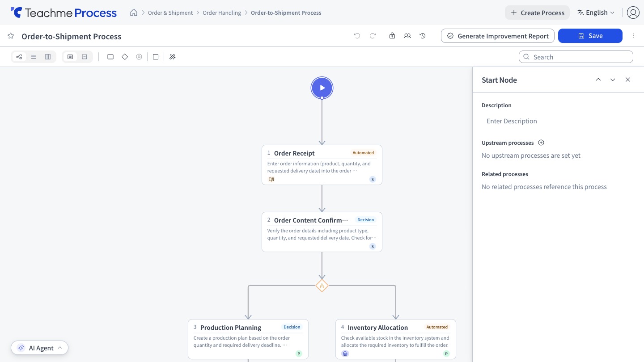
Task: Add a circular end node
Action: (139, 57)
